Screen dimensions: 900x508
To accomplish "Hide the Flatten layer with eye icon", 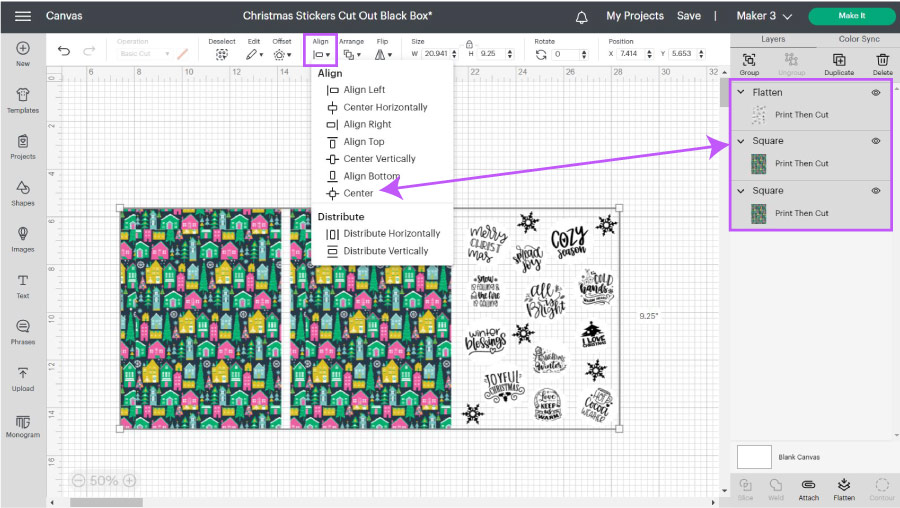I will [876, 92].
